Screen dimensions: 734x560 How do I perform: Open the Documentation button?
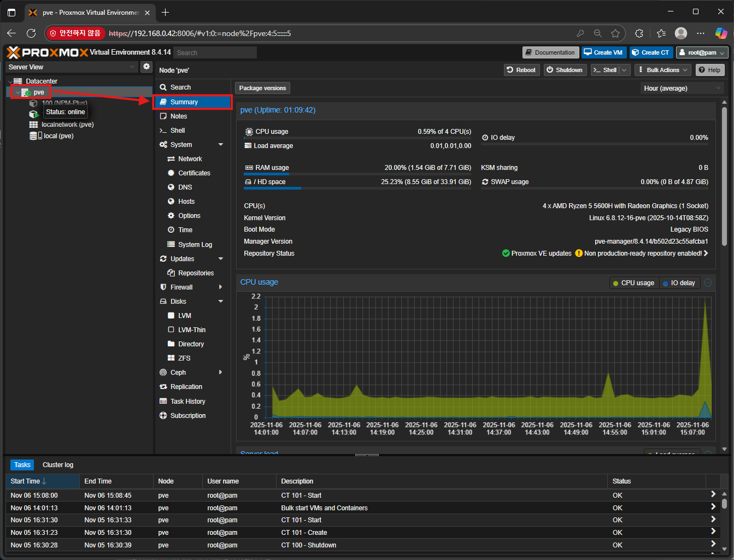pyautogui.click(x=550, y=52)
